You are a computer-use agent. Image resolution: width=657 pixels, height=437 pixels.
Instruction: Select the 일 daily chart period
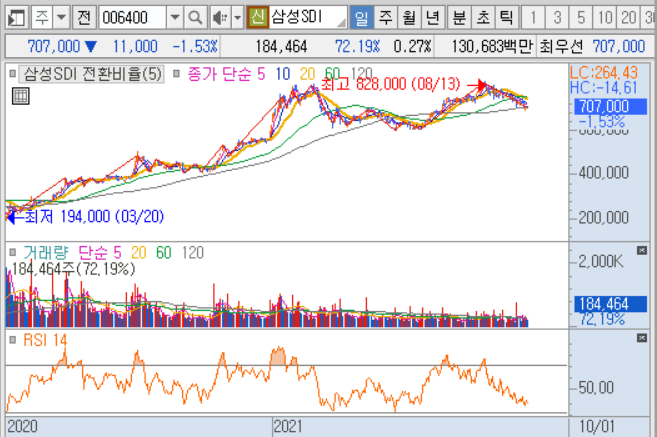tap(361, 18)
